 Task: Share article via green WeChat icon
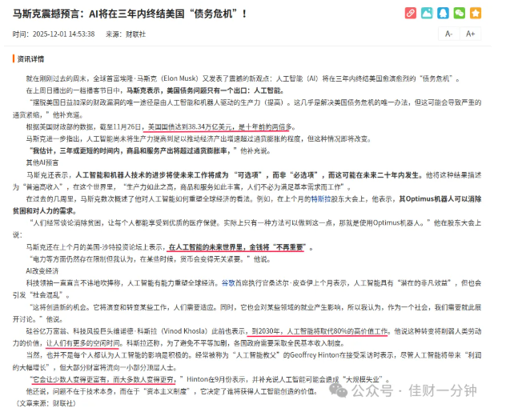pyautogui.click(x=460, y=13)
